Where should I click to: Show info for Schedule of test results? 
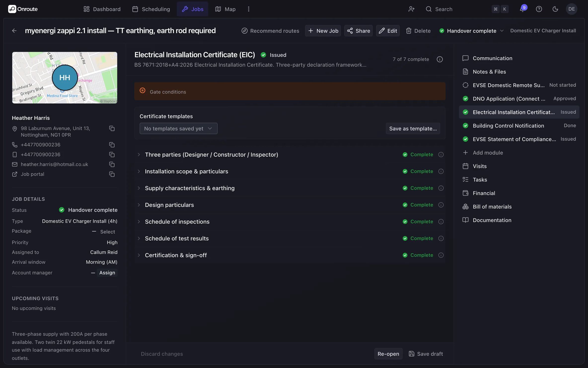441,238
